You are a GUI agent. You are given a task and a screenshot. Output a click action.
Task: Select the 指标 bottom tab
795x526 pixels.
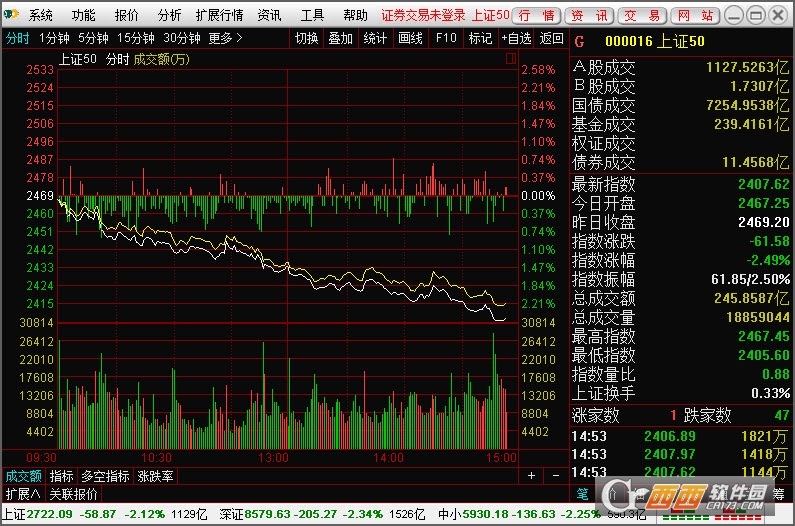click(62, 476)
